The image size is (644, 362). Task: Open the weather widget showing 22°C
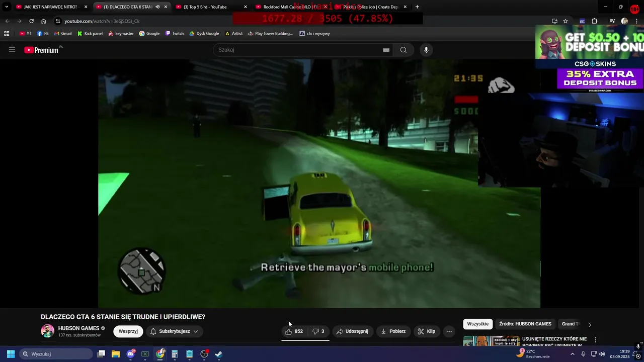point(534,354)
